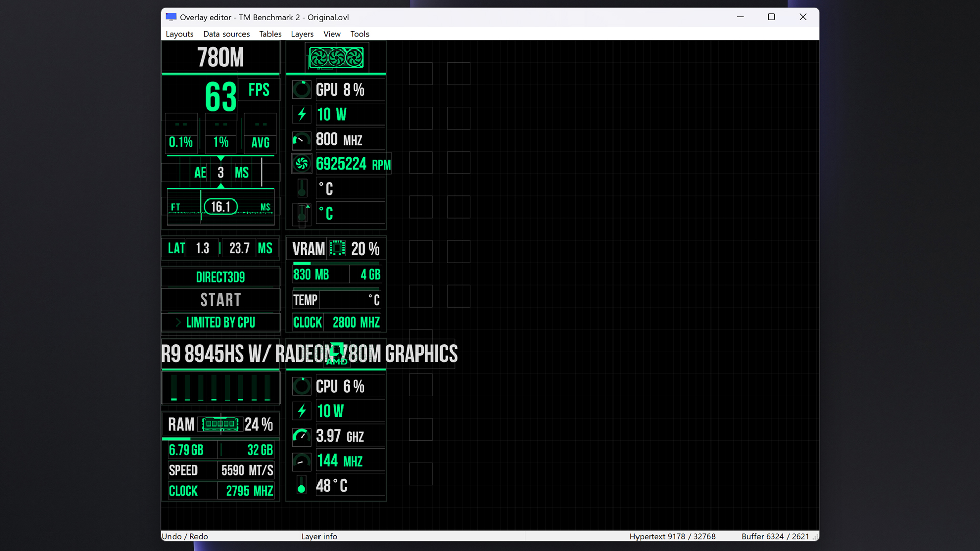Image resolution: width=980 pixels, height=551 pixels.
Task: Click the triple-fan graphics card icon
Action: pos(336,58)
